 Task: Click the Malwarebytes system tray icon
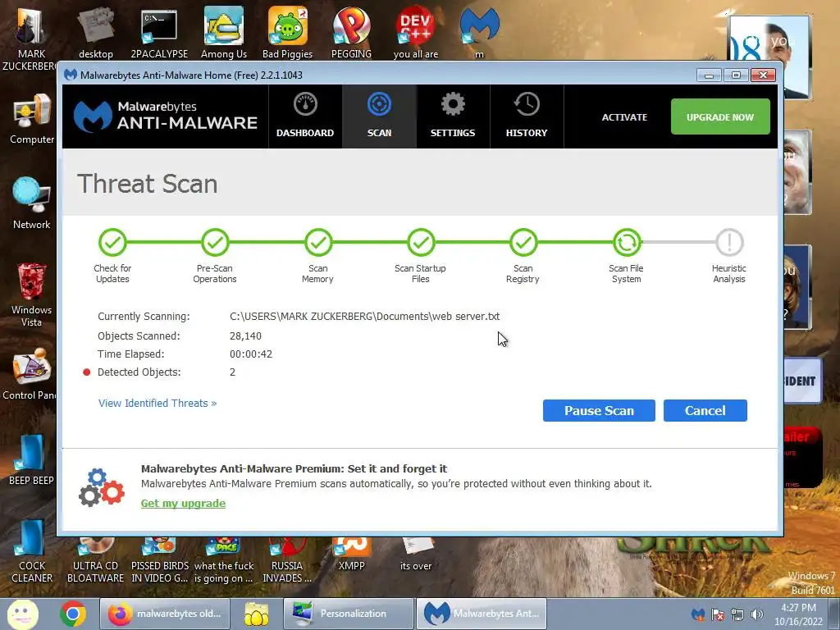[x=698, y=614]
